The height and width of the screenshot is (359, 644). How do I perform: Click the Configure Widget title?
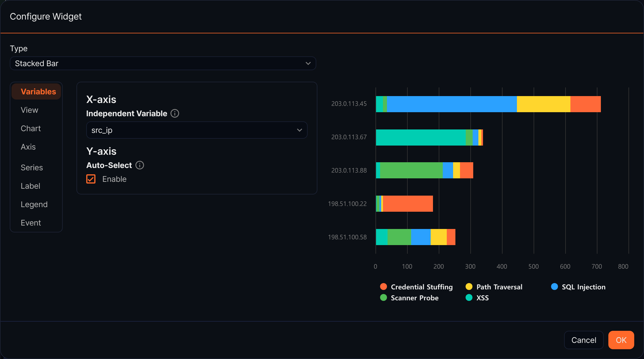[x=46, y=16]
